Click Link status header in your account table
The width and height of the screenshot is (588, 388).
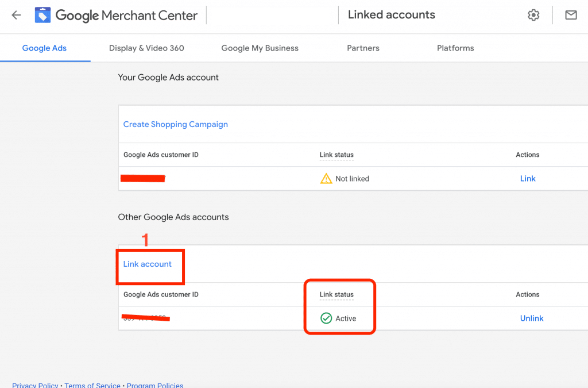pos(336,155)
